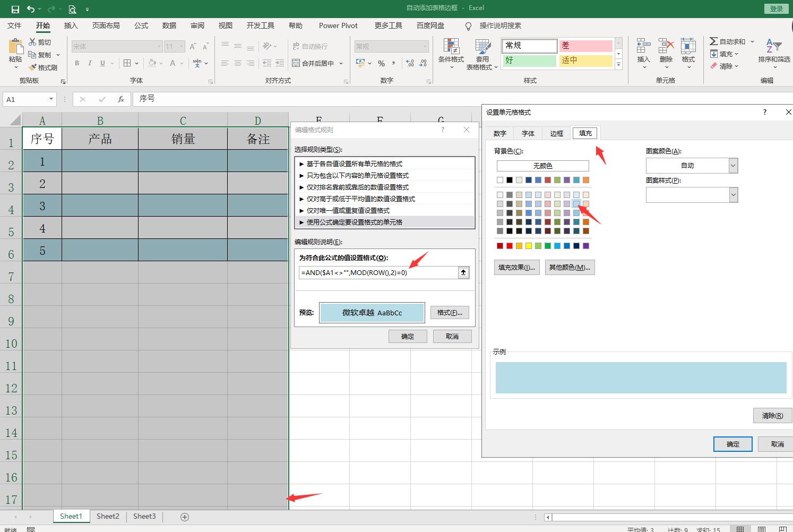Click the Sort and Filter icon

(x=773, y=47)
